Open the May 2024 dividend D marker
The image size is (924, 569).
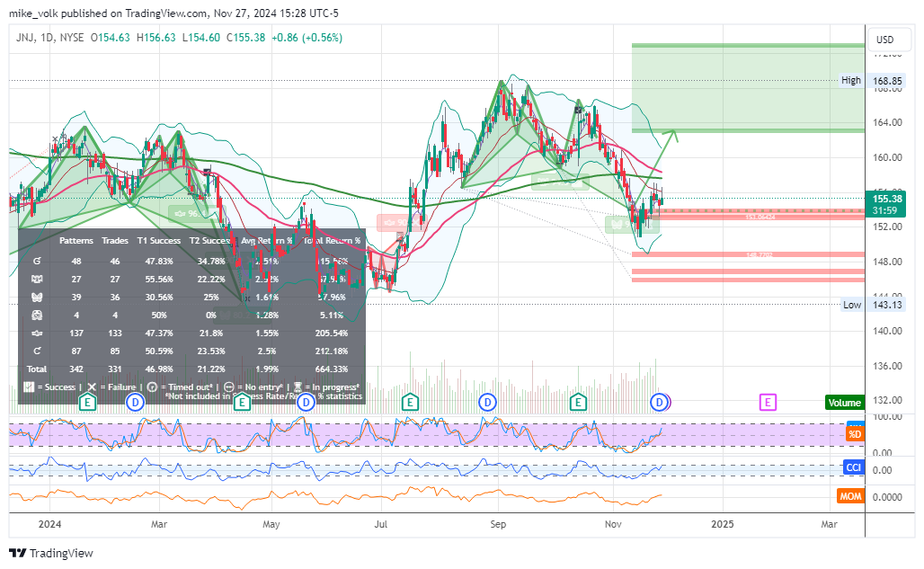(x=306, y=403)
